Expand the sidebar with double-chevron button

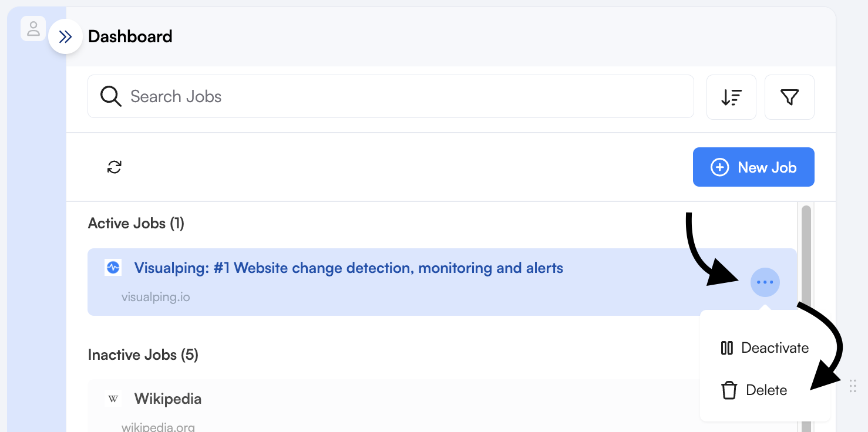pyautogui.click(x=65, y=37)
